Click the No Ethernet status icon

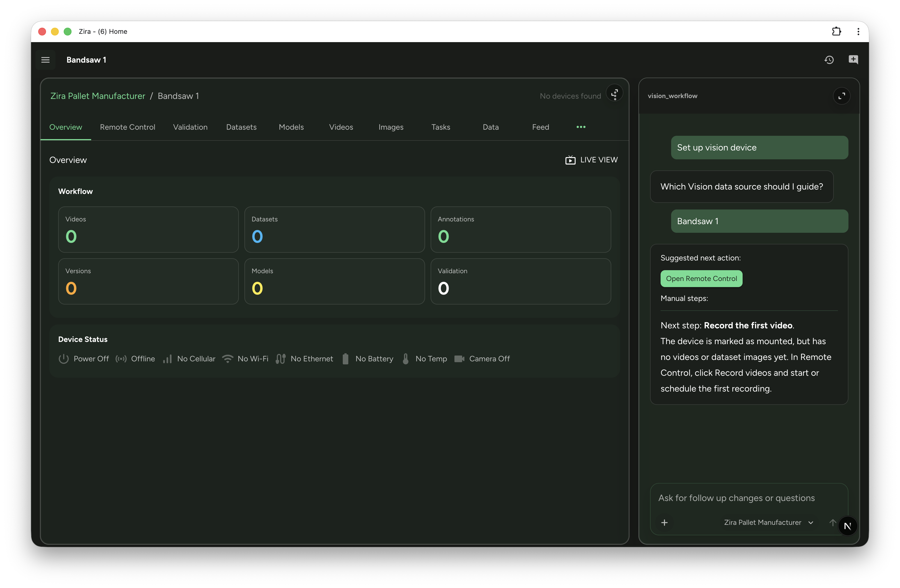pos(281,359)
